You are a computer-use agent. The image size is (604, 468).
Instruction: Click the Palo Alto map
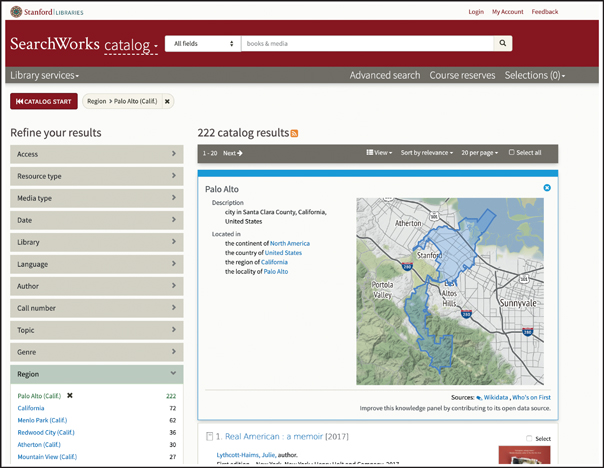(x=450, y=291)
